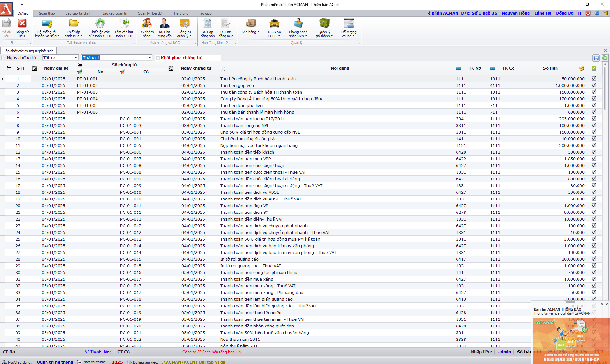Open the Quản lý Hóa đơn tab
The height and width of the screenshot is (364, 610).
[x=151, y=13]
